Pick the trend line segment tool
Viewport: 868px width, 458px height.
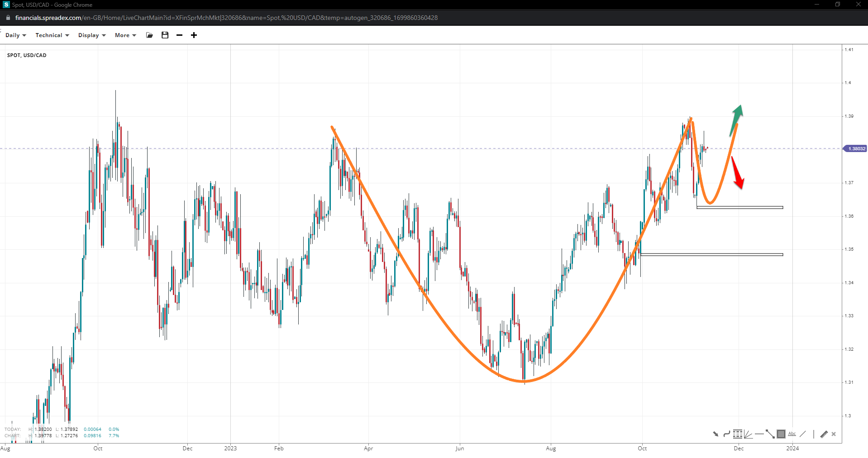770,434
